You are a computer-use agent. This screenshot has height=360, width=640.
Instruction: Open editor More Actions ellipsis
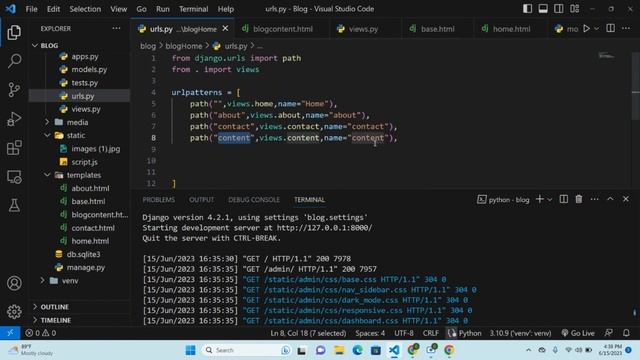point(626,28)
